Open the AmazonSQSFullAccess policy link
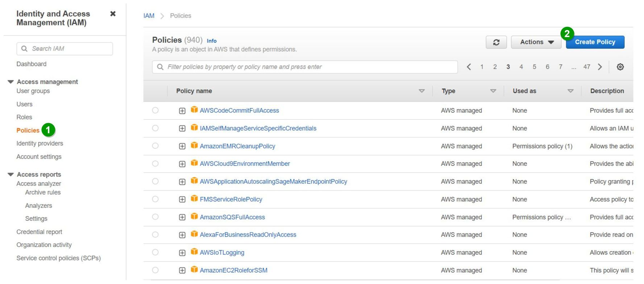The height and width of the screenshot is (284, 644). click(232, 217)
